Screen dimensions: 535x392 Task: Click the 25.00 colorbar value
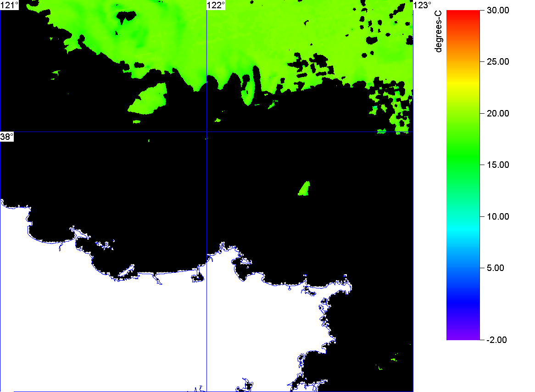498,62
